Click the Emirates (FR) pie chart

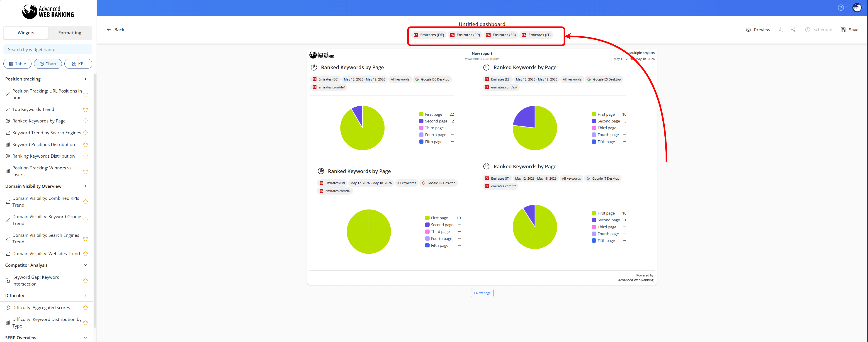(x=369, y=232)
